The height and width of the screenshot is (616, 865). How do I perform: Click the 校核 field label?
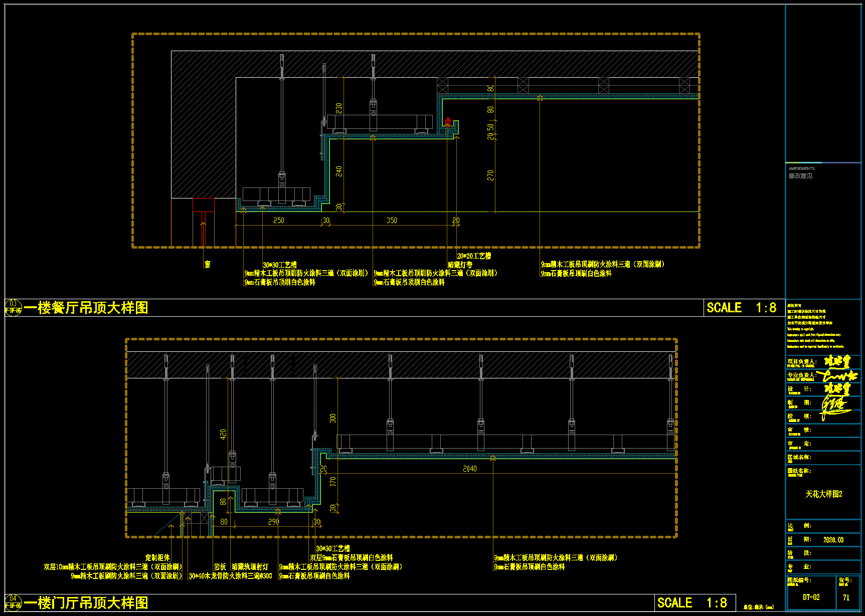tap(799, 416)
